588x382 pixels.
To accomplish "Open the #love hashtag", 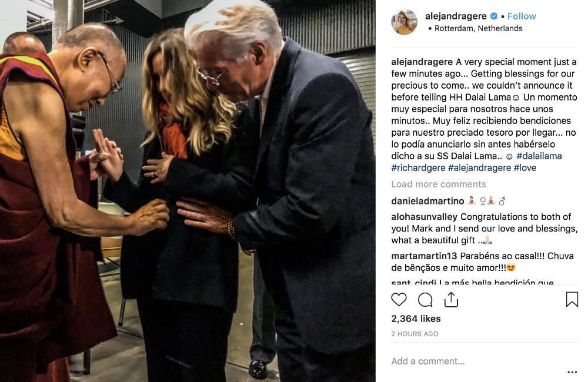I will pyautogui.click(x=525, y=168).
